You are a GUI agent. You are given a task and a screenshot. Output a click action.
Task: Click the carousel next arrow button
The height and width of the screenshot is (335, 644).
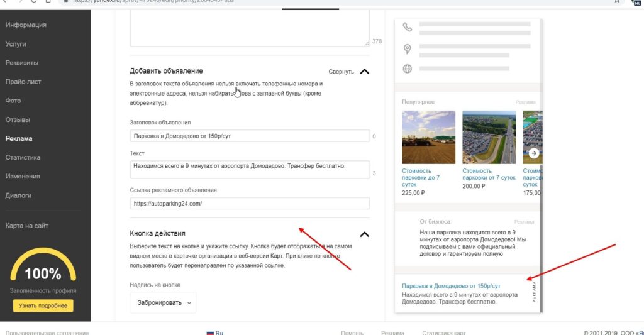[x=533, y=153]
